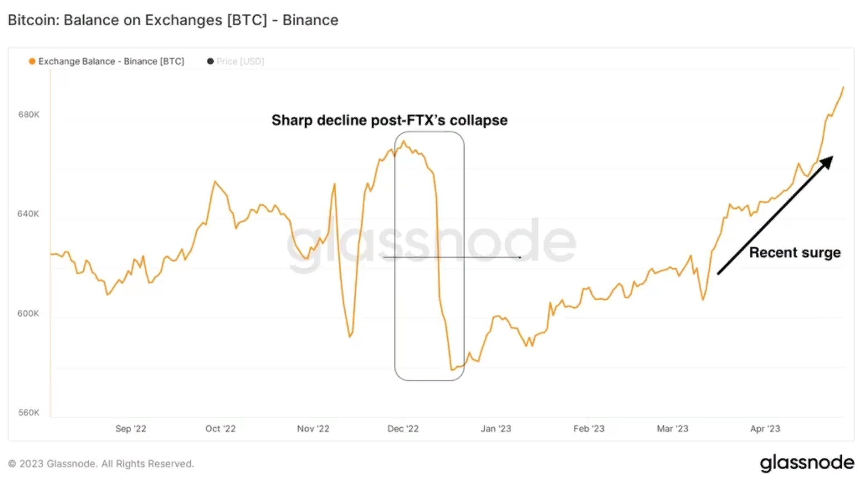Viewport: 868px width, 483px height.
Task: Click the 560K y-axis label
Action: (28, 413)
